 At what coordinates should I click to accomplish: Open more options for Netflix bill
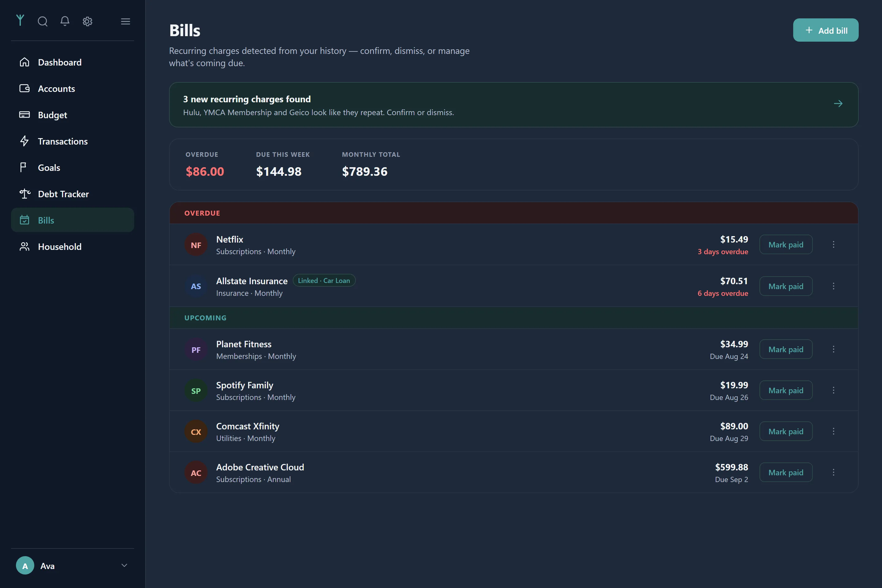833,244
